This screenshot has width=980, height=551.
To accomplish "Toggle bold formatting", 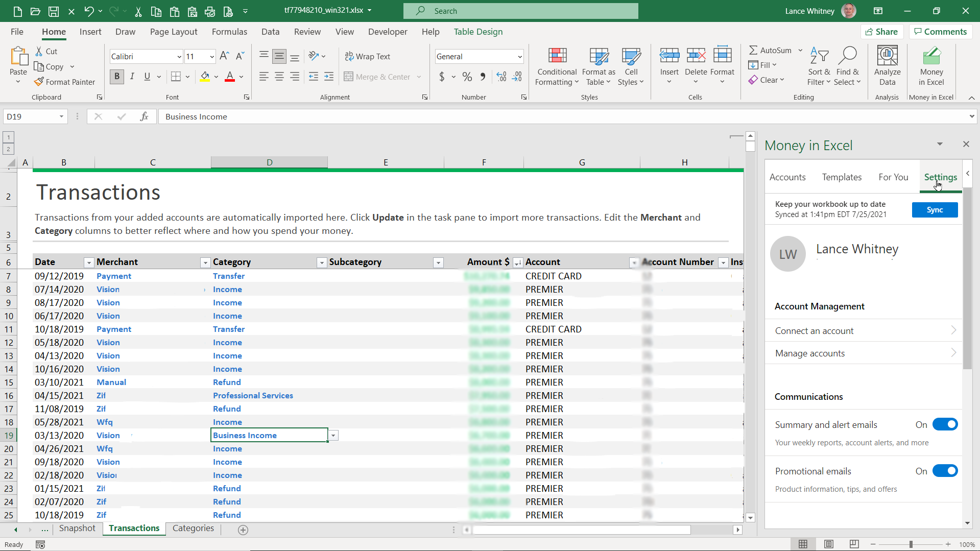I will pos(116,77).
